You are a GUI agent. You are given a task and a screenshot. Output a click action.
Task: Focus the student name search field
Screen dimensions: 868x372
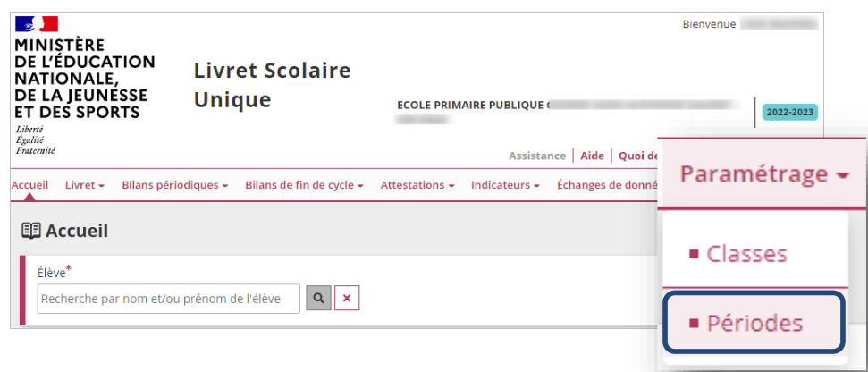pos(169,299)
